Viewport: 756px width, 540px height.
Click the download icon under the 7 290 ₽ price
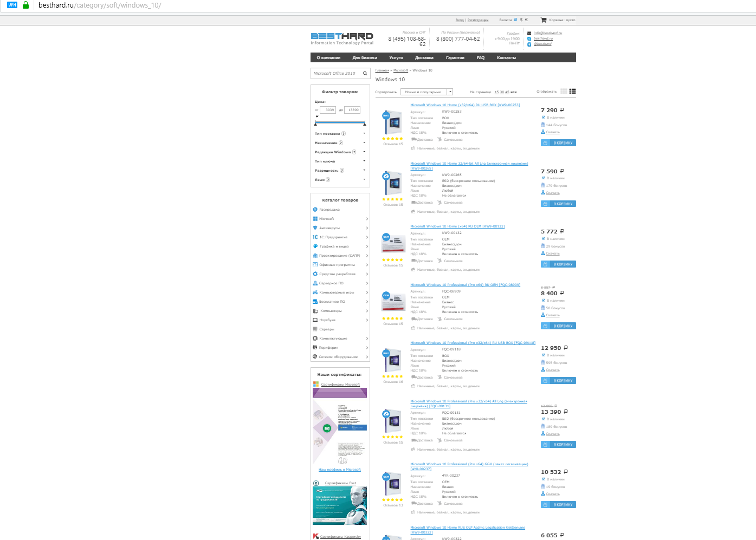543,132
